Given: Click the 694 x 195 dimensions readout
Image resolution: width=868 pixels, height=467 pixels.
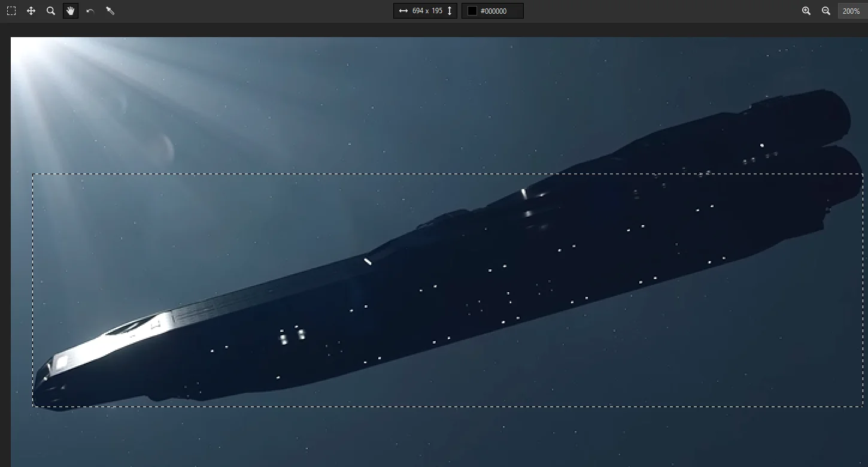Looking at the screenshot, I should click(427, 11).
